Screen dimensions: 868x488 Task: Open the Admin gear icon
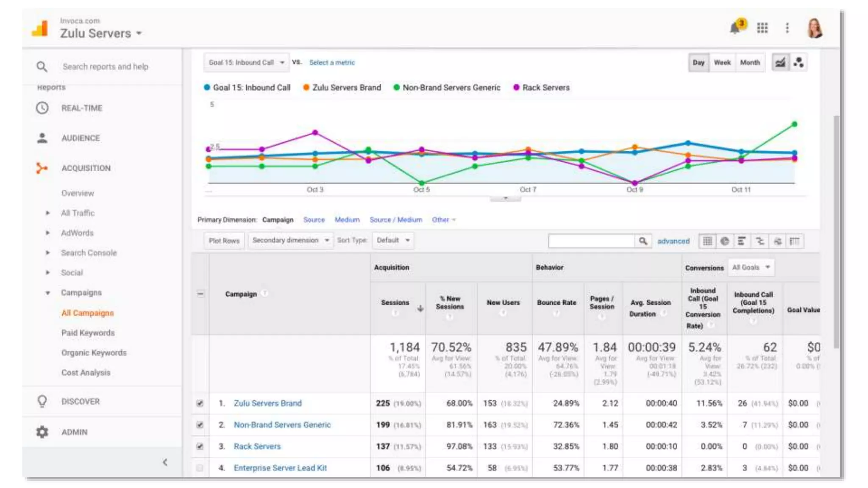tap(42, 432)
